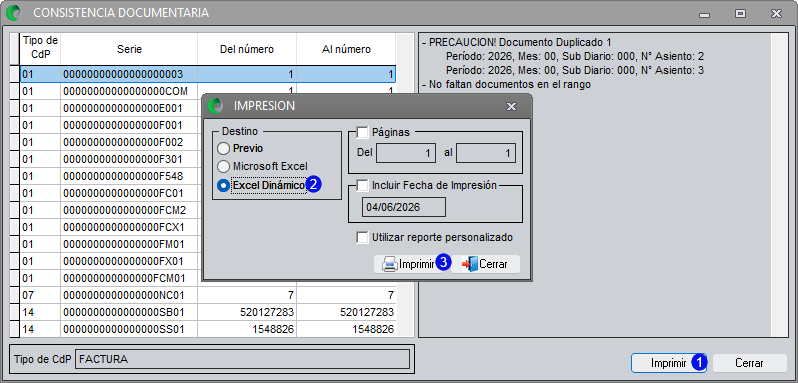
Task: Click the PRECAUCION Documento Duplicado message
Action: (x=517, y=42)
